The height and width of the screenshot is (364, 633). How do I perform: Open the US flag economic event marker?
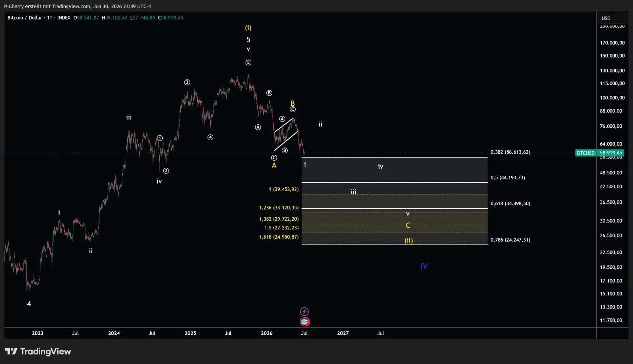304,322
